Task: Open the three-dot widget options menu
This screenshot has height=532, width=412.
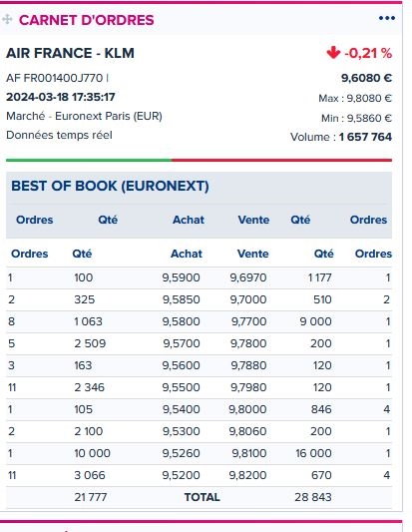Action: (387, 18)
